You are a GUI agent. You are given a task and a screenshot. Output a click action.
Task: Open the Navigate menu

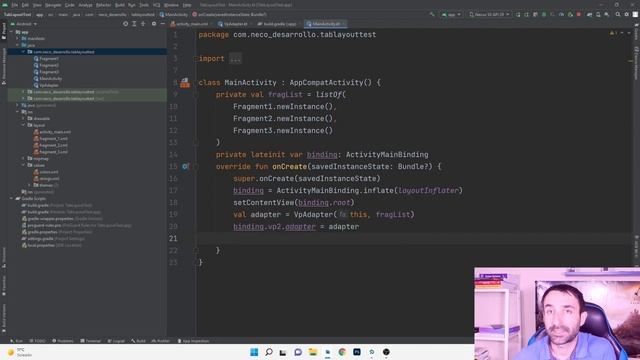[53, 5]
